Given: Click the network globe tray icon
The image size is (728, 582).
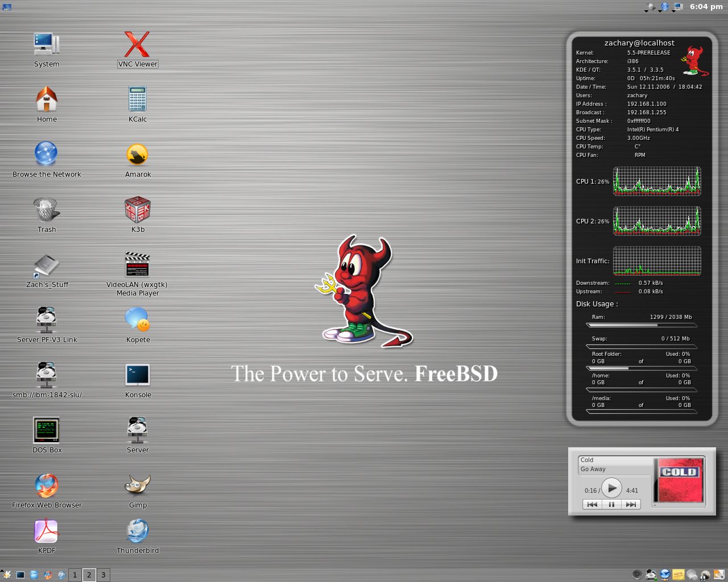Looking at the screenshot, I should pos(665,575).
